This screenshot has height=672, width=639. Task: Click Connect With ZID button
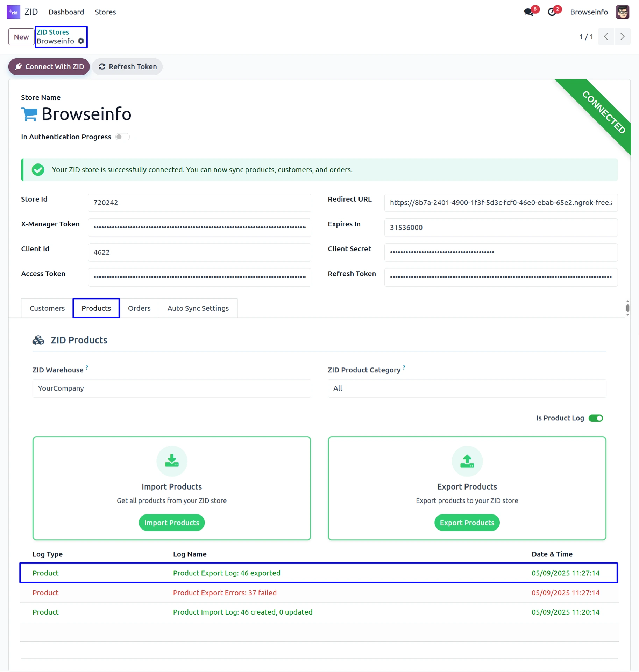pyautogui.click(x=49, y=67)
